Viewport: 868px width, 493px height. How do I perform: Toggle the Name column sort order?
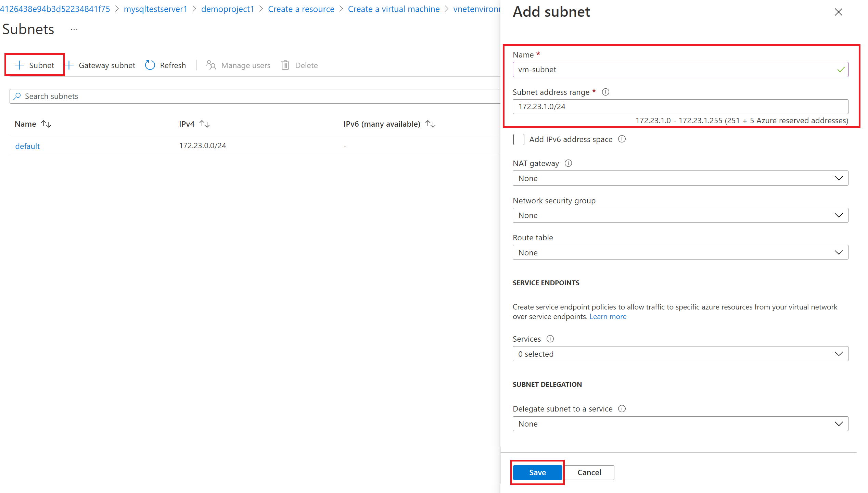click(x=46, y=124)
